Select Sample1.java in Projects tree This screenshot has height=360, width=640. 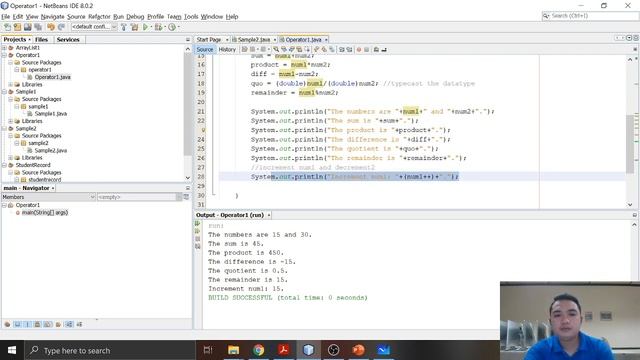click(x=51, y=114)
